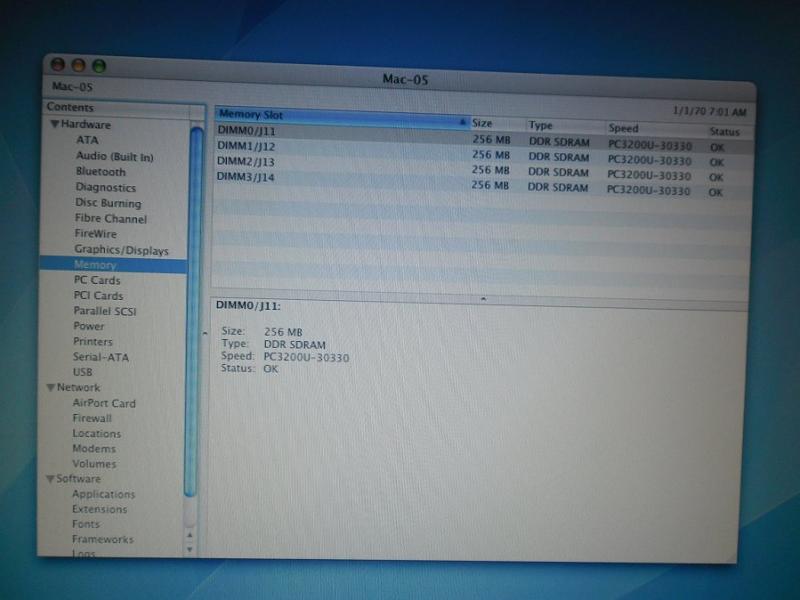Select Graphics/Displays in the sidebar
This screenshot has height=600, width=800.
coord(121,250)
